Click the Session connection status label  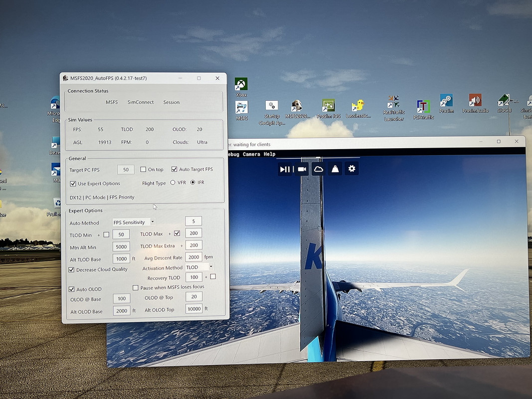172,102
